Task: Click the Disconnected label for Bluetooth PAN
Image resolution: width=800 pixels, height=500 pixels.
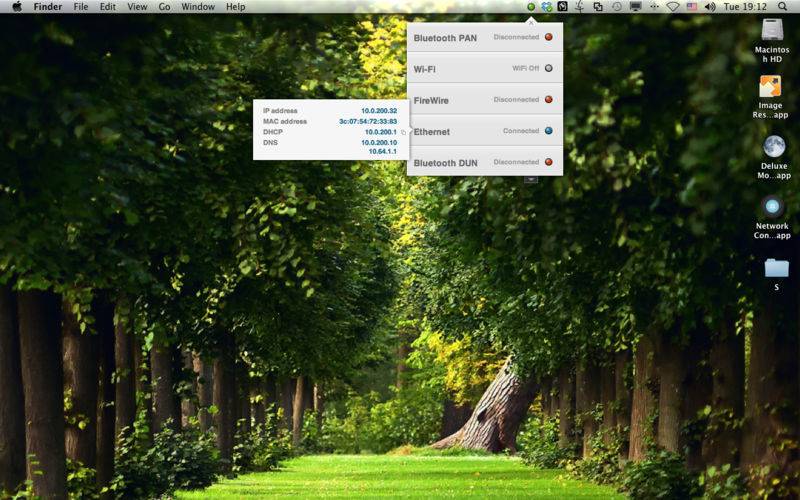Action: [516, 37]
